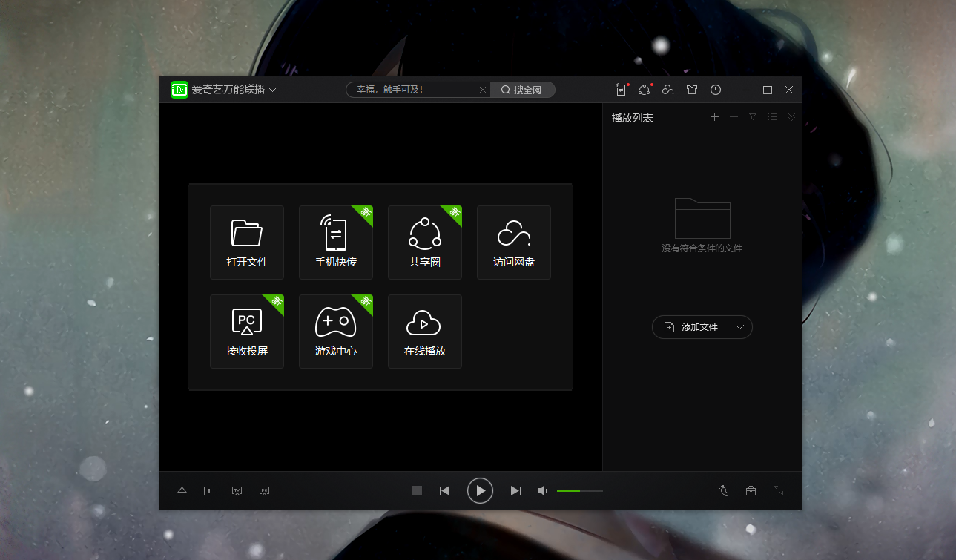
Task: Launch 手机快传 phone transfer tile
Action: (x=335, y=243)
